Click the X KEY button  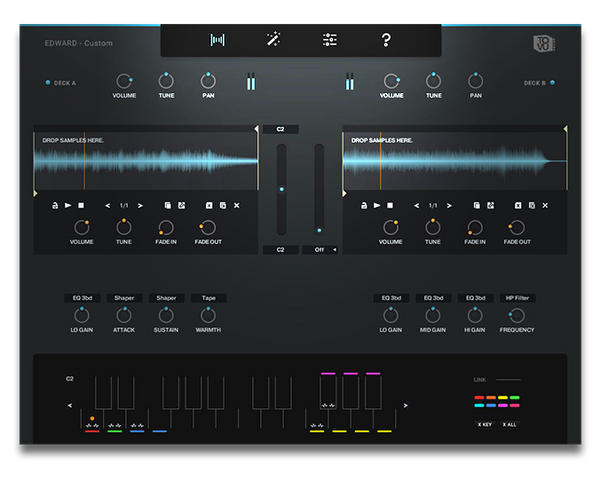(484, 424)
